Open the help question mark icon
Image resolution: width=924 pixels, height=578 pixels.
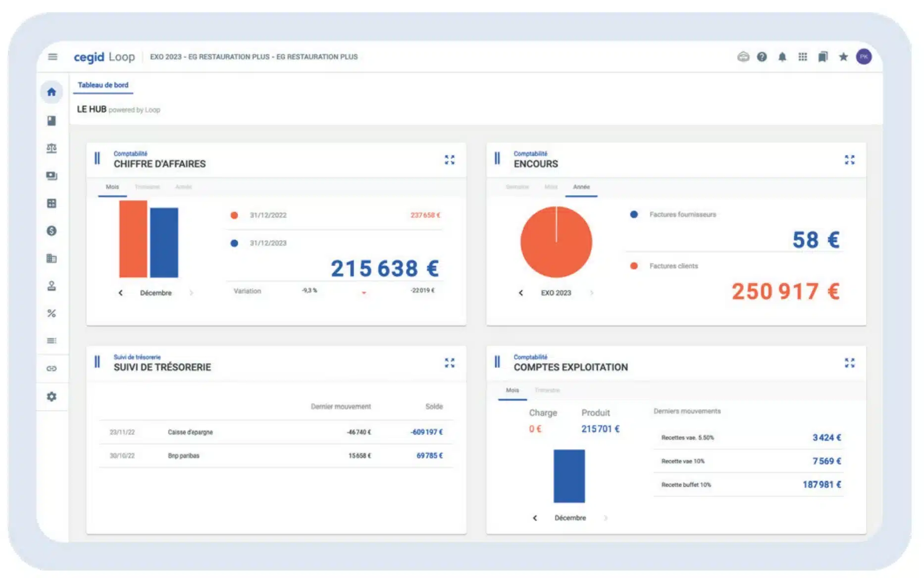point(762,57)
